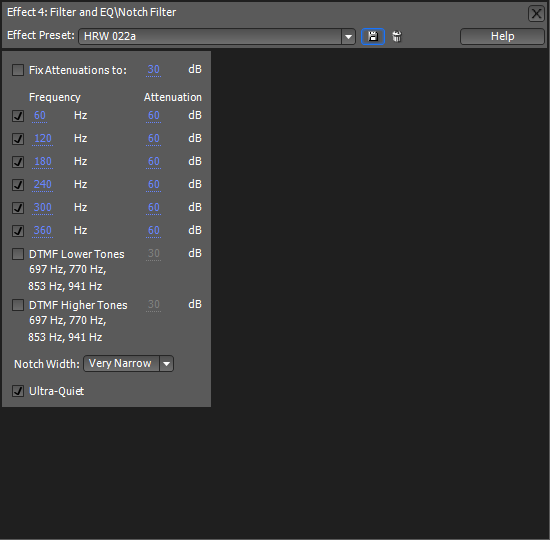Change the 360 Hz attenuation value
The image size is (550, 540).
click(x=154, y=231)
